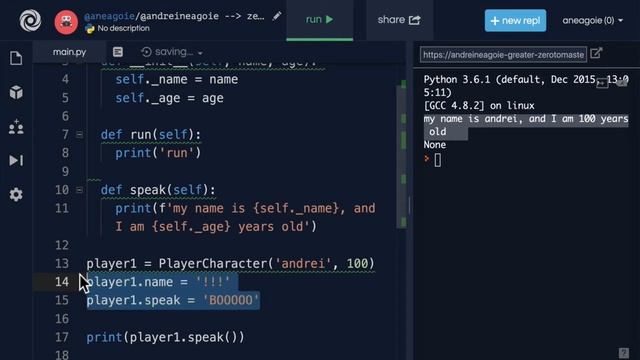Edit repl name with pencil icon
640x360 pixels.
point(277,16)
